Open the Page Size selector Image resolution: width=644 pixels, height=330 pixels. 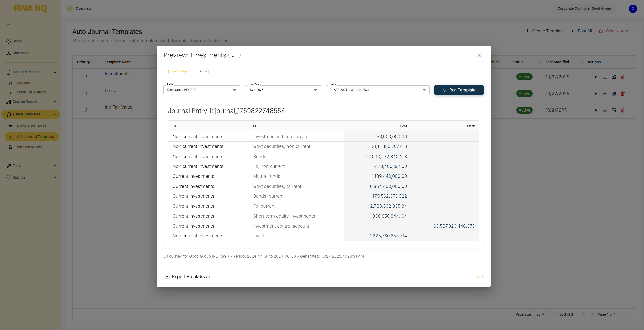tap(541, 314)
